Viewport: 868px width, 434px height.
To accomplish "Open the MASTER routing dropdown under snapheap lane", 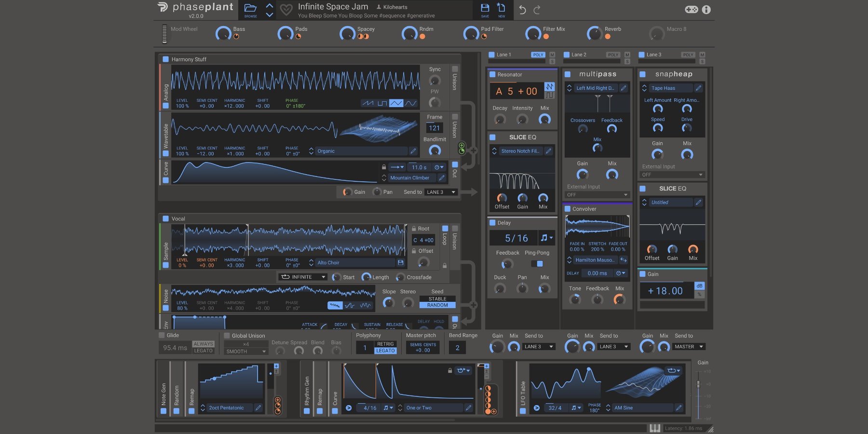I will point(688,346).
